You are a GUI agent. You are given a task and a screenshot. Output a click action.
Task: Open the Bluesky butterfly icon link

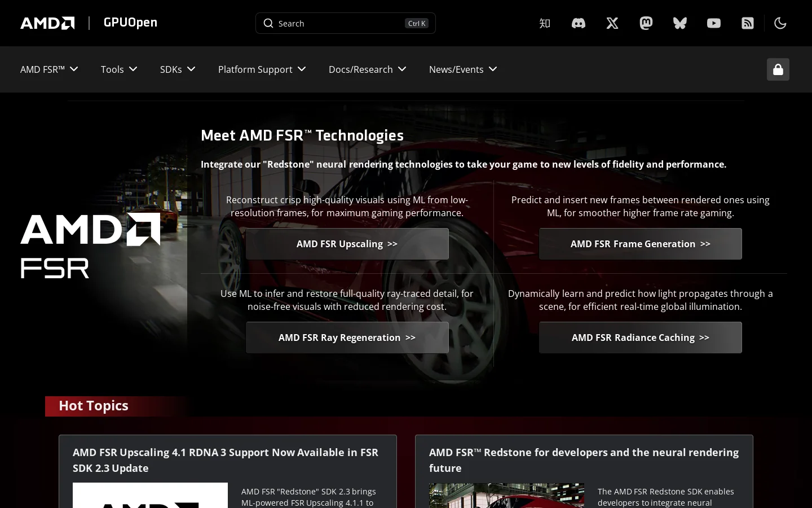pos(680,23)
